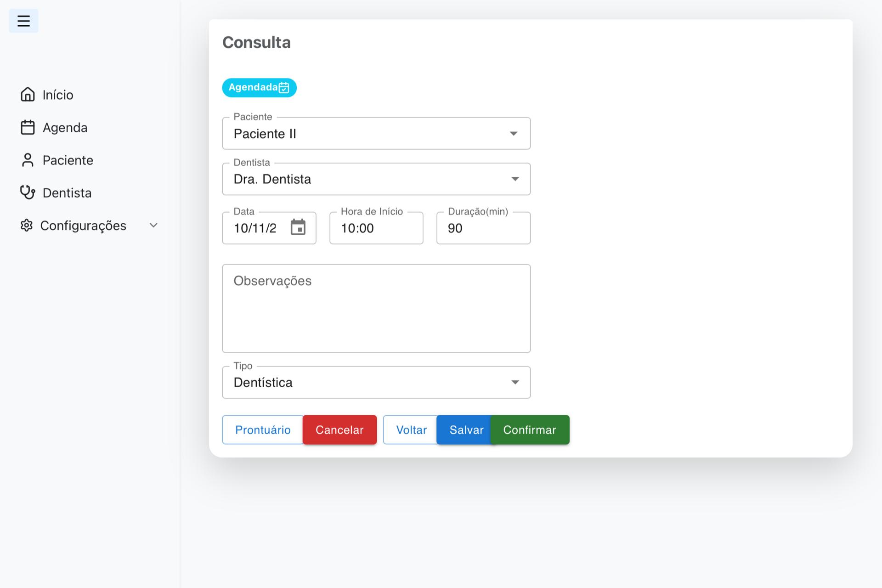Navigate to Início in the sidebar menu

coord(58,95)
